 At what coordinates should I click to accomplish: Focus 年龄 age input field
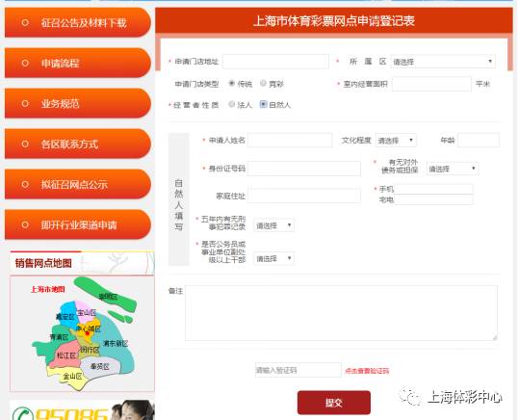(479, 141)
